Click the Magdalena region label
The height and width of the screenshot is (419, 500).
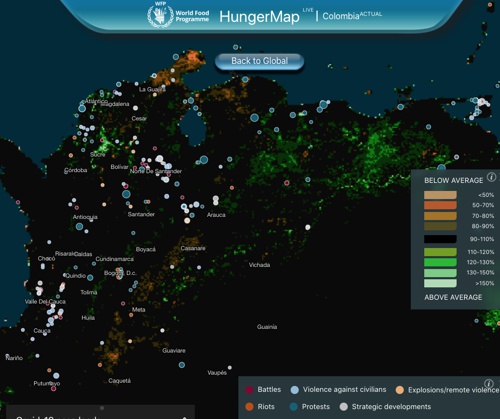point(115,104)
